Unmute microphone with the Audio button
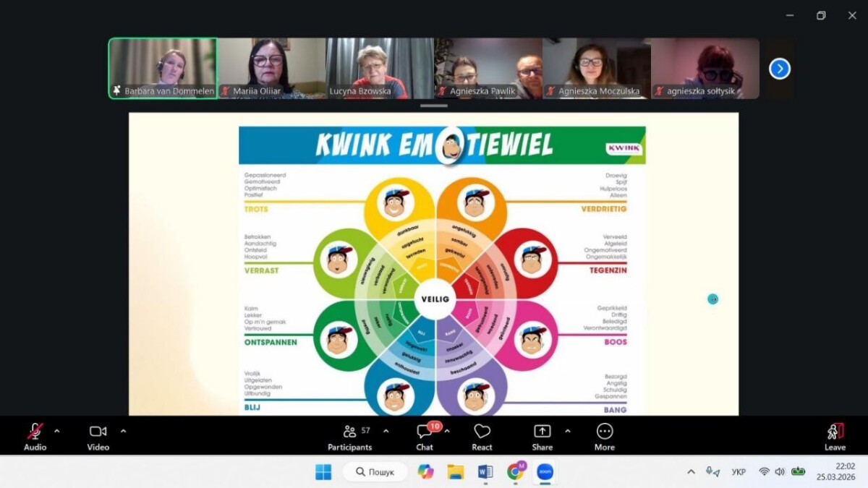This screenshot has width=868, height=488. coord(35,437)
